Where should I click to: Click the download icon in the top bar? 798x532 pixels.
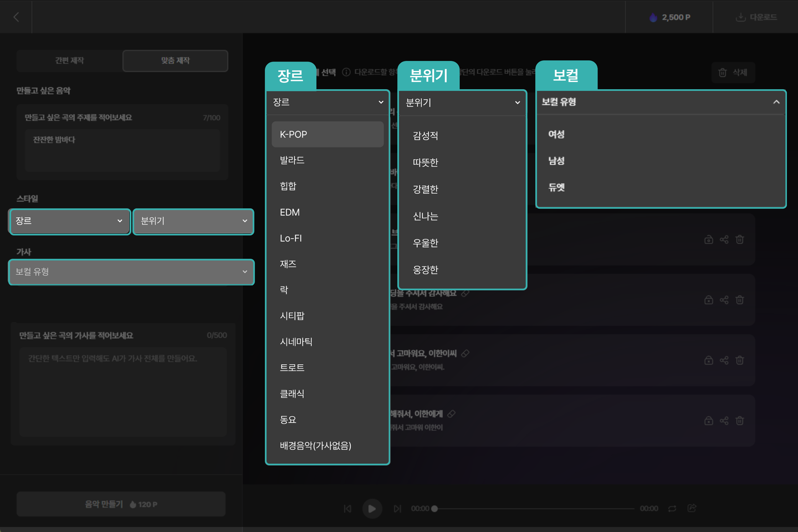[x=740, y=17]
